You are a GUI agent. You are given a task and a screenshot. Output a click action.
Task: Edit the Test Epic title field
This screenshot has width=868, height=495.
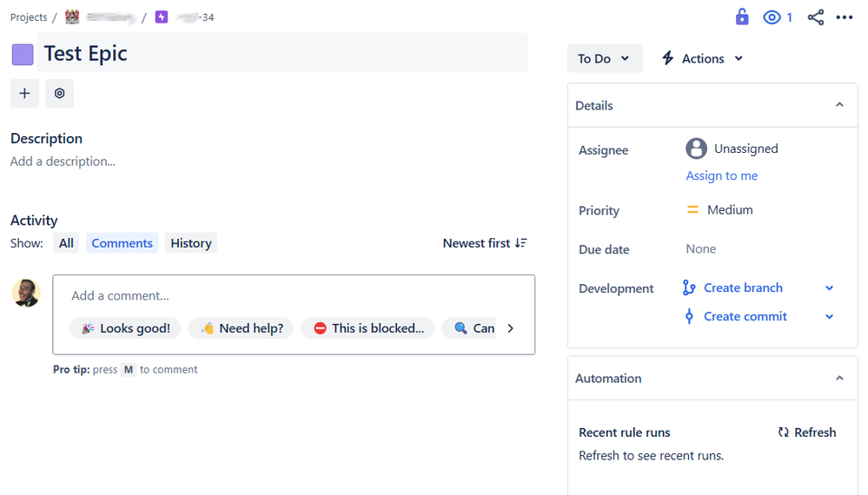coord(282,53)
